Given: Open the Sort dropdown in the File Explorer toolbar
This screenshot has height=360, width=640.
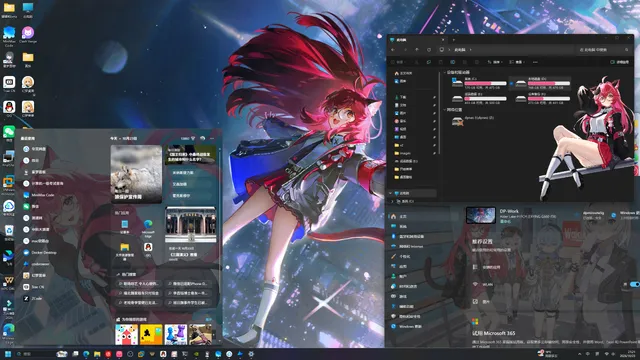Looking at the screenshot, I should pos(494,62).
